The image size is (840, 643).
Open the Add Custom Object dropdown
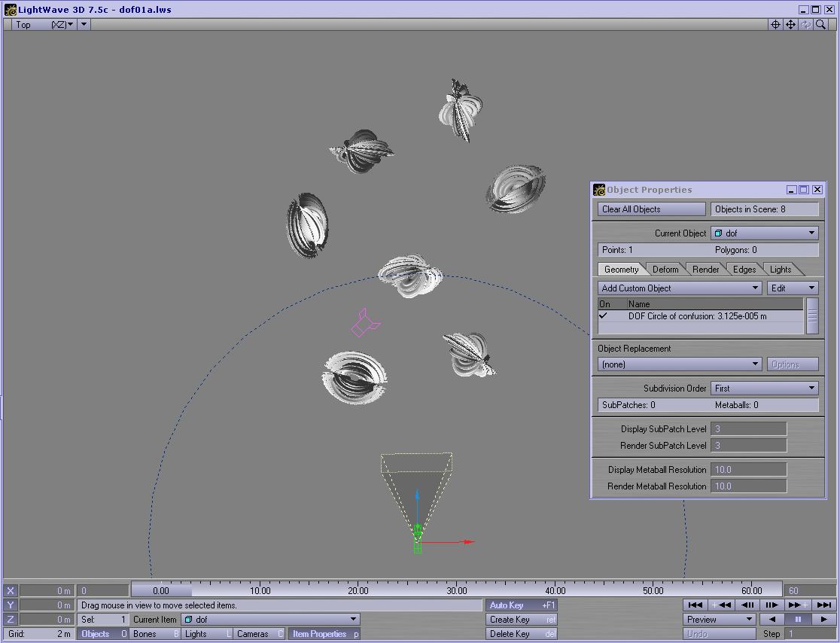point(679,288)
